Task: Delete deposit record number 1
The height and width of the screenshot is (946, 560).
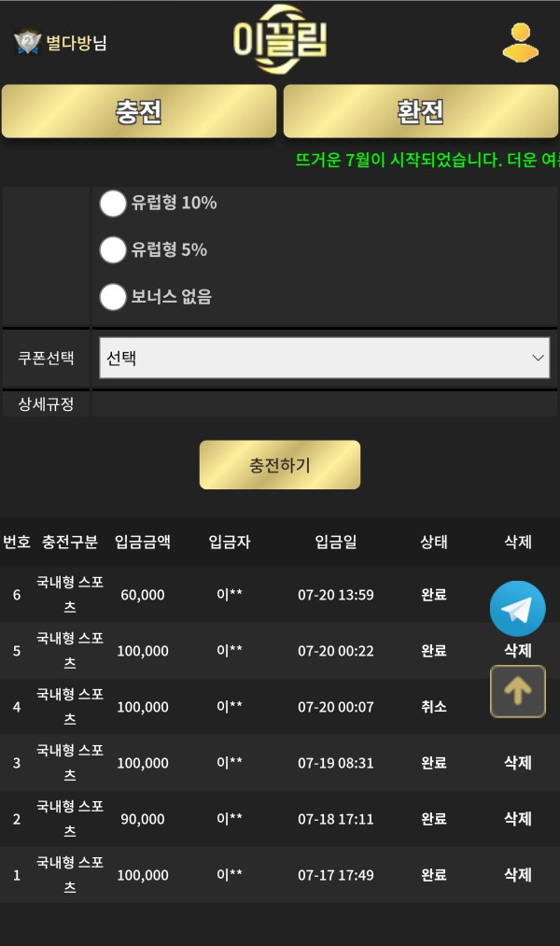Action: click(x=518, y=874)
